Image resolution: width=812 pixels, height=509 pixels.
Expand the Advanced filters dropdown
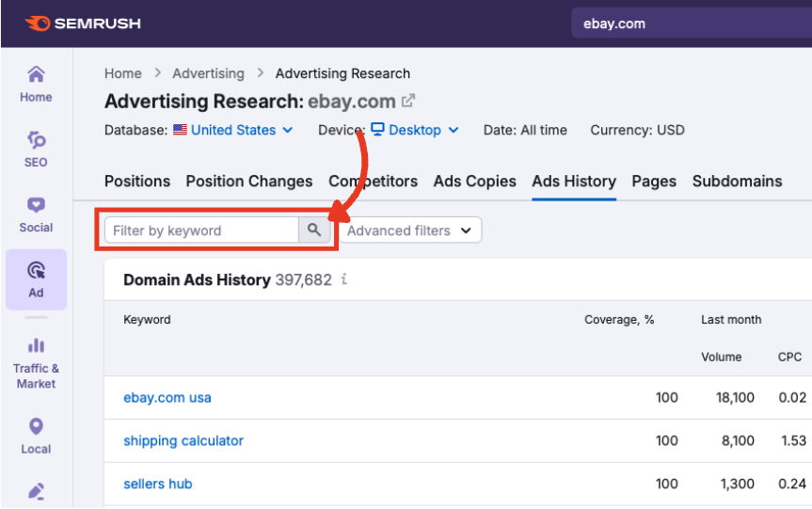pyautogui.click(x=409, y=231)
